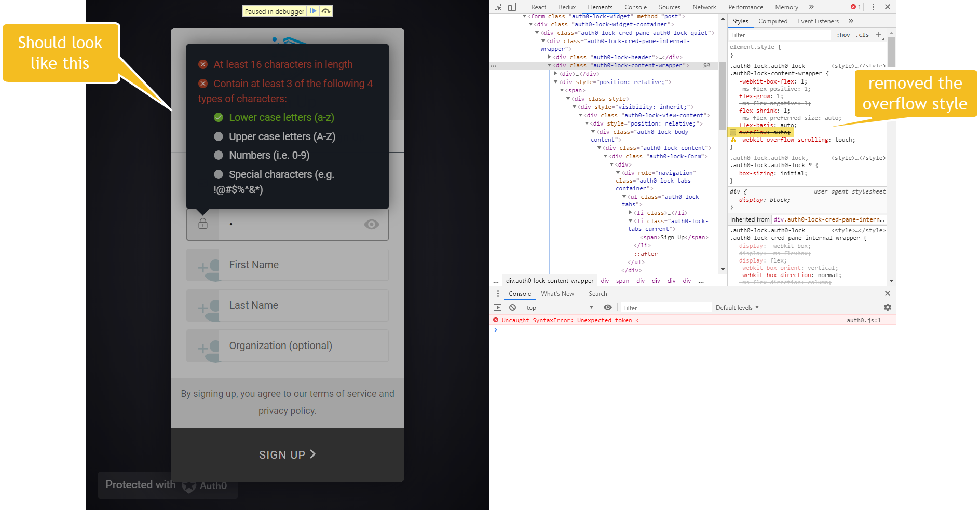Click the step over icon in the debugger banner
The image size is (980, 510).
point(326,11)
